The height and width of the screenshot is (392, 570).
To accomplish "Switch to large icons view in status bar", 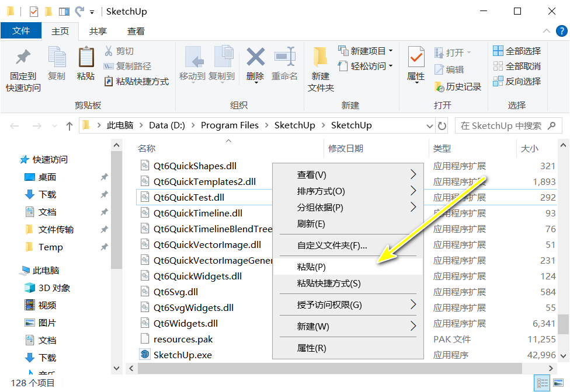I will tap(558, 383).
